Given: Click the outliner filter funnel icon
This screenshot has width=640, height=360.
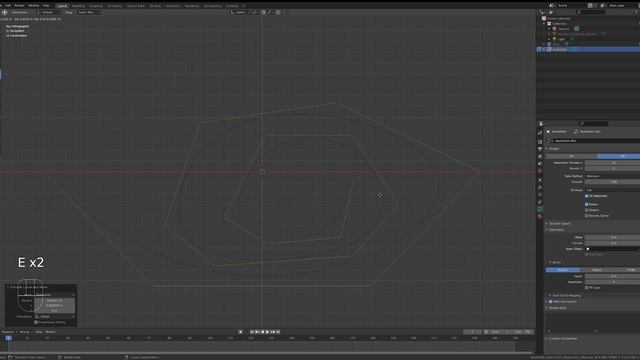Looking at the screenshot, I should pyautogui.click(x=637, y=12).
